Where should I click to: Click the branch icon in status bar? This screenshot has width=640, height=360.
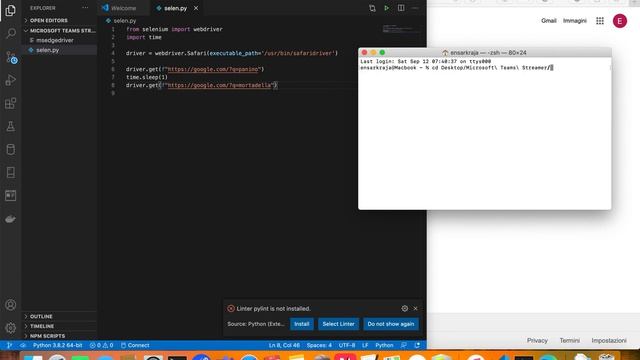[9, 345]
